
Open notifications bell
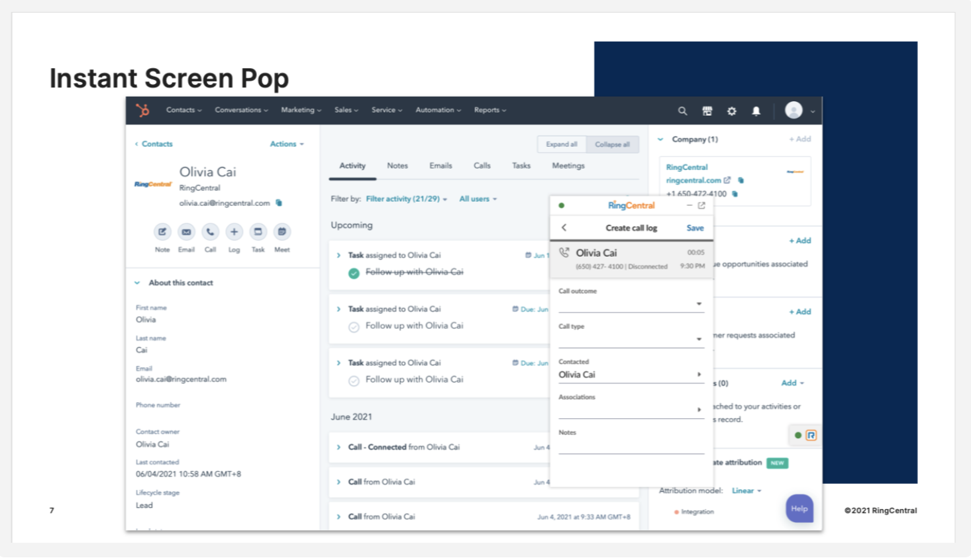[756, 111]
